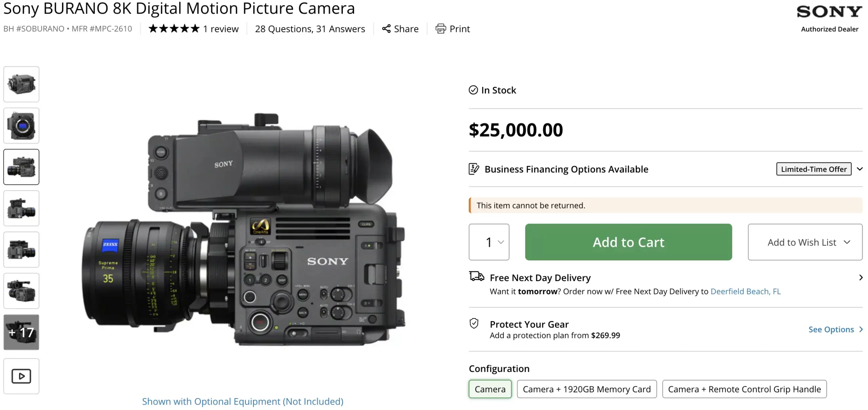Click the five-star rating
The image size is (868, 410).
(x=174, y=29)
